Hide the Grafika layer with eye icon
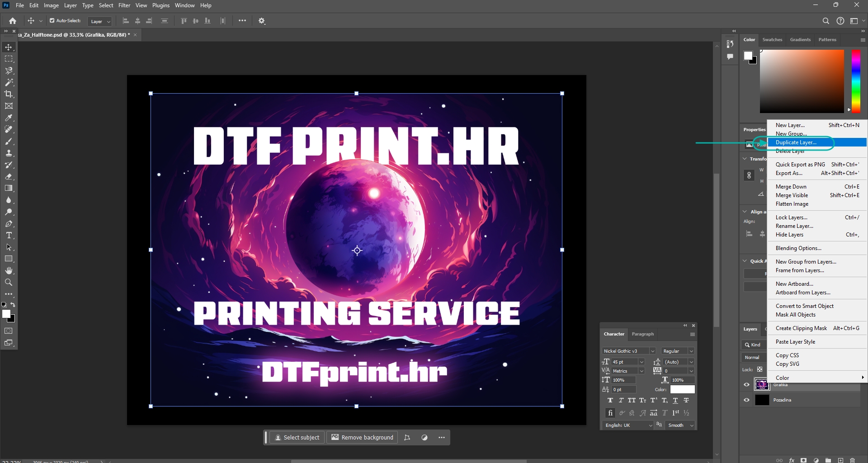Screen dimensions: 868x463 746,385
